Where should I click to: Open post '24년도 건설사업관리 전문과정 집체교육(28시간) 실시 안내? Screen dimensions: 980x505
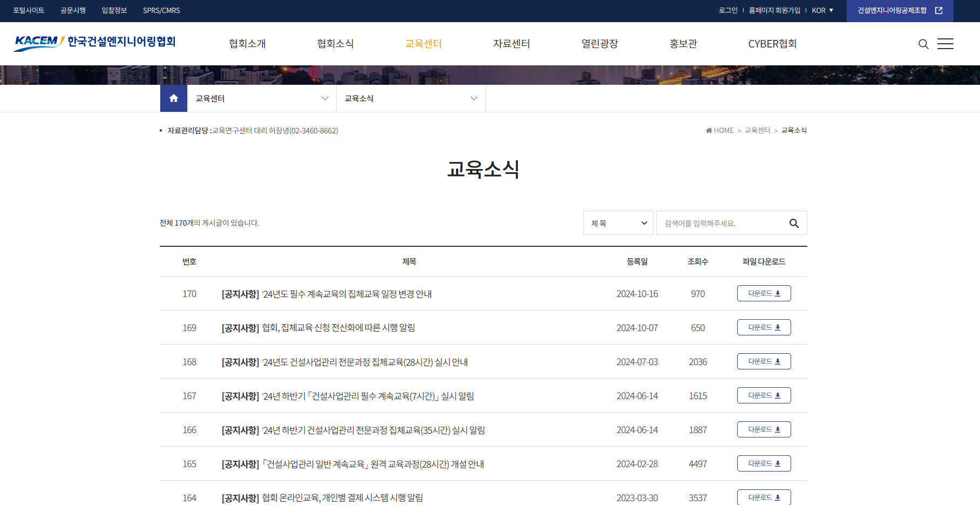click(345, 362)
